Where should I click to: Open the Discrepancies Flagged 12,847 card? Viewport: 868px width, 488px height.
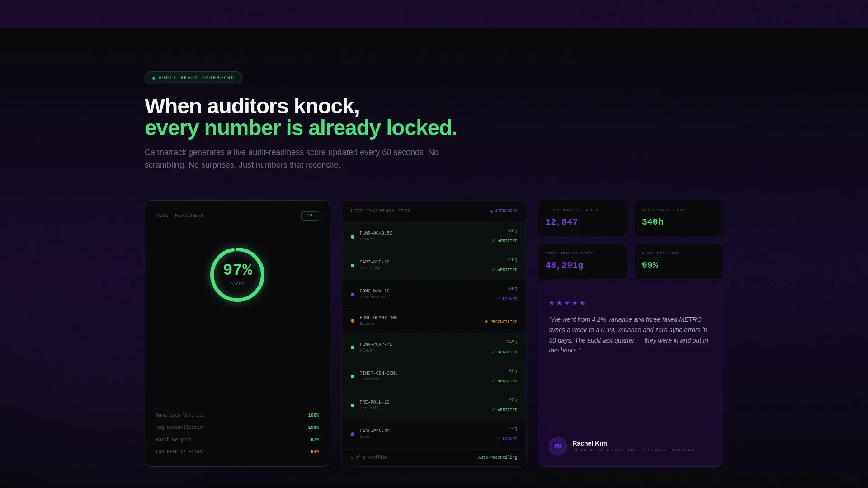[x=582, y=218]
